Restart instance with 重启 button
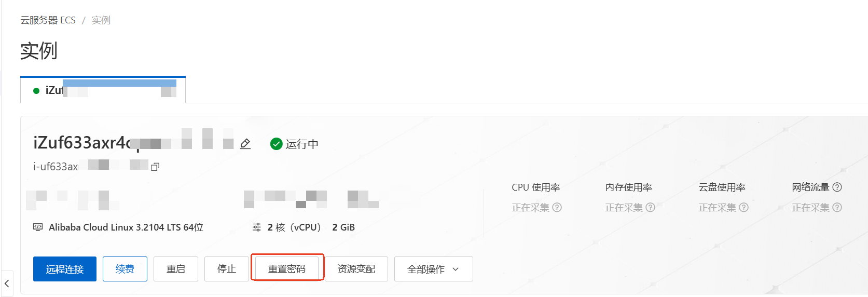The height and width of the screenshot is (297, 868). click(176, 269)
